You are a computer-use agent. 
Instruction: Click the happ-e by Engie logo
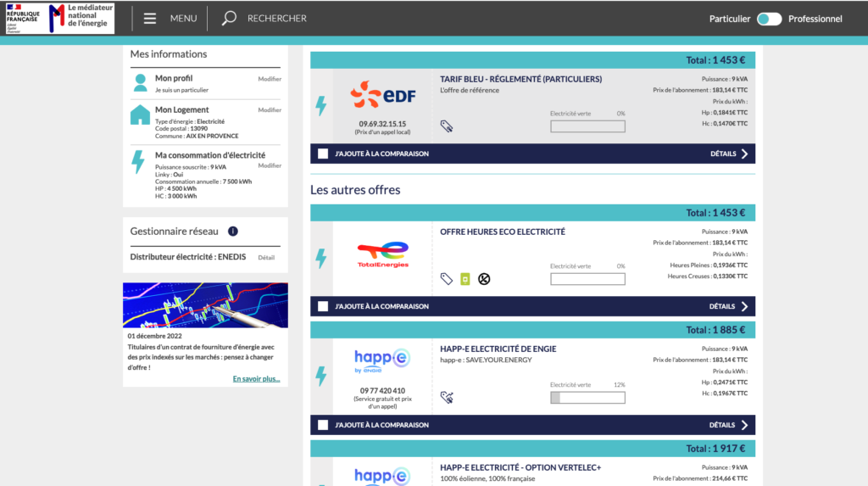click(x=382, y=360)
